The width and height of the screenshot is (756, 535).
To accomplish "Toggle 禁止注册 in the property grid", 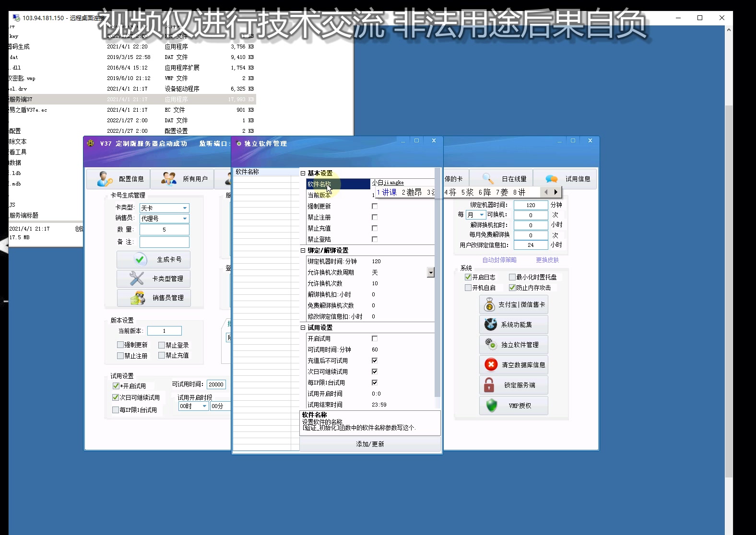I will pos(375,217).
